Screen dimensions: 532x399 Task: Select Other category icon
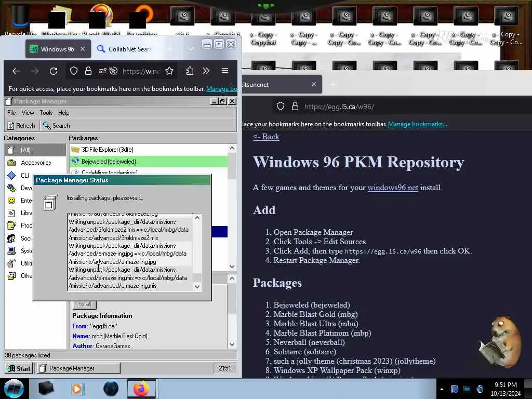[11, 276]
